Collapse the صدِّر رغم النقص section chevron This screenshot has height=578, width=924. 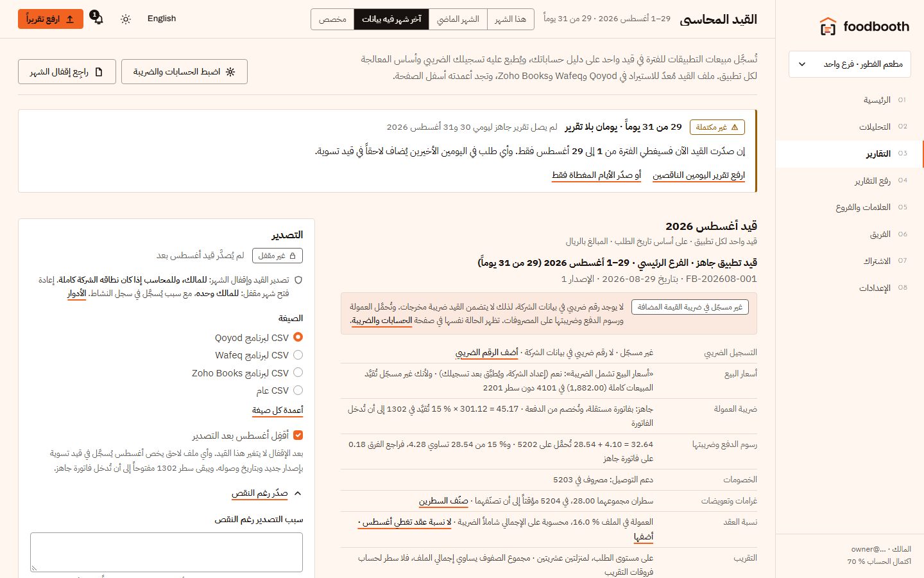click(x=298, y=493)
